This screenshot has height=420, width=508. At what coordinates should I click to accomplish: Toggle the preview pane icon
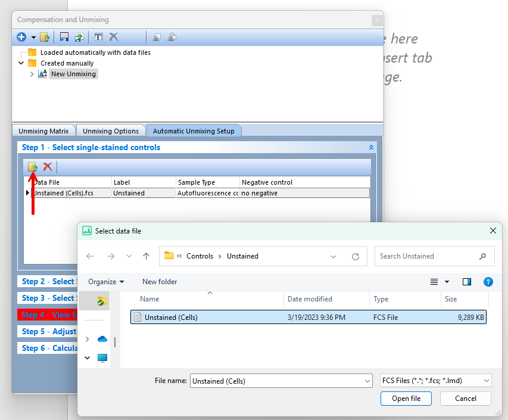[467, 282]
